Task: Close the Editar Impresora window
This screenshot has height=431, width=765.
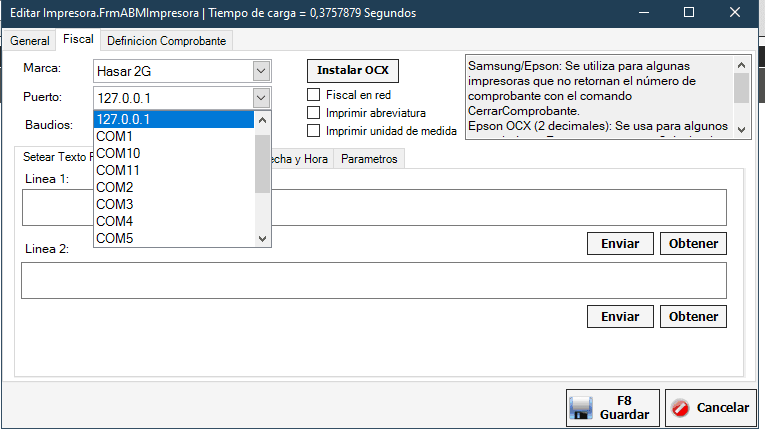Action: [735, 13]
